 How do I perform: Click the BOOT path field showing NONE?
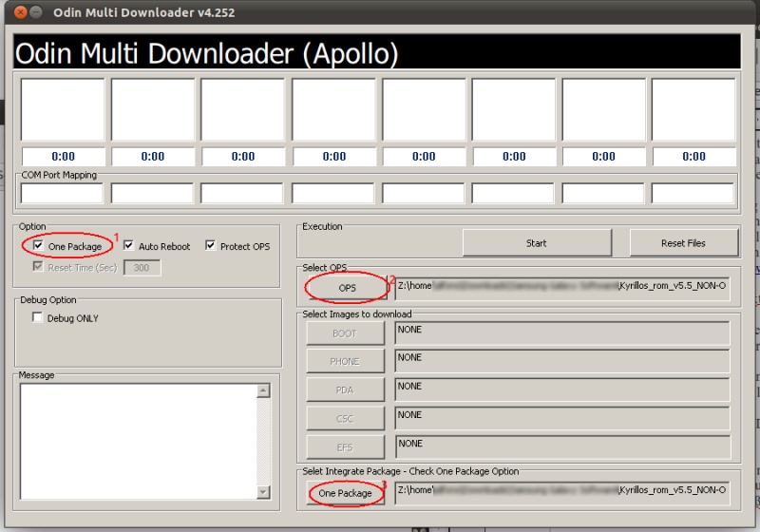click(x=562, y=333)
